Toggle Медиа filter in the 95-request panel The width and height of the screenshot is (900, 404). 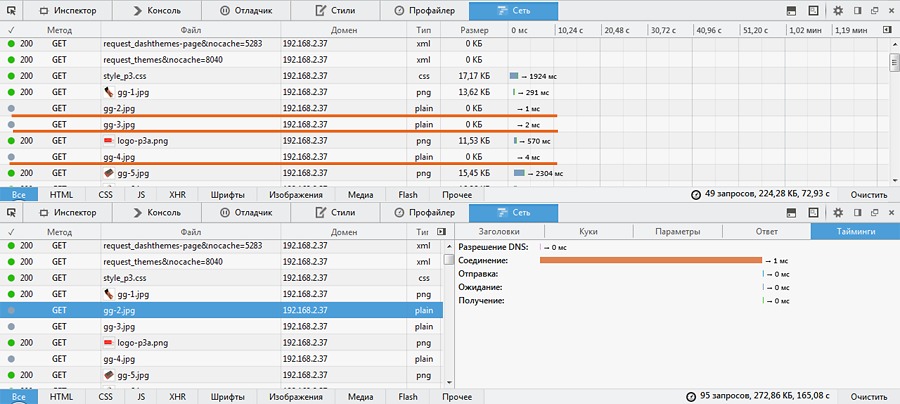click(360, 397)
